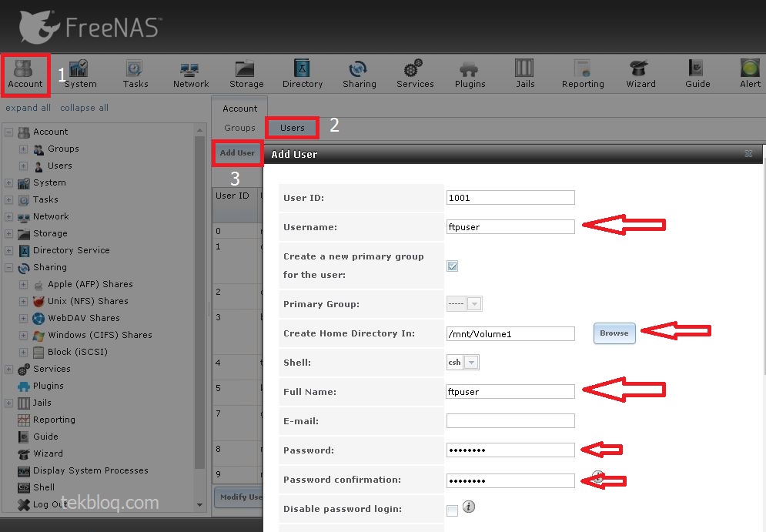
Task: Click the Modify User button
Action: pos(239,497)
